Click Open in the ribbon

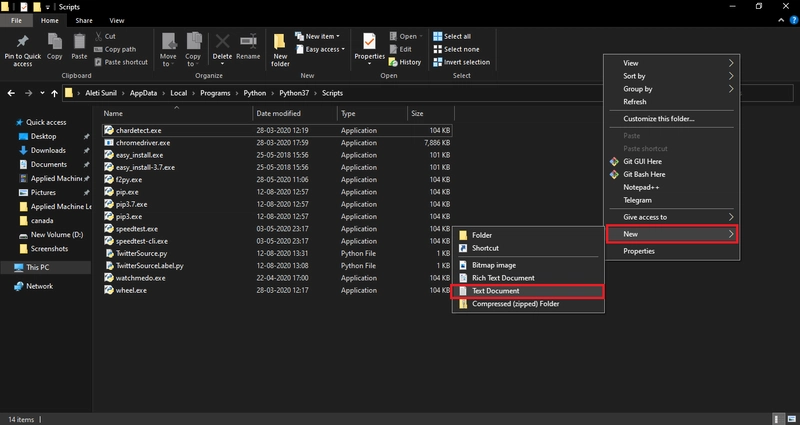tap(406, 36)
